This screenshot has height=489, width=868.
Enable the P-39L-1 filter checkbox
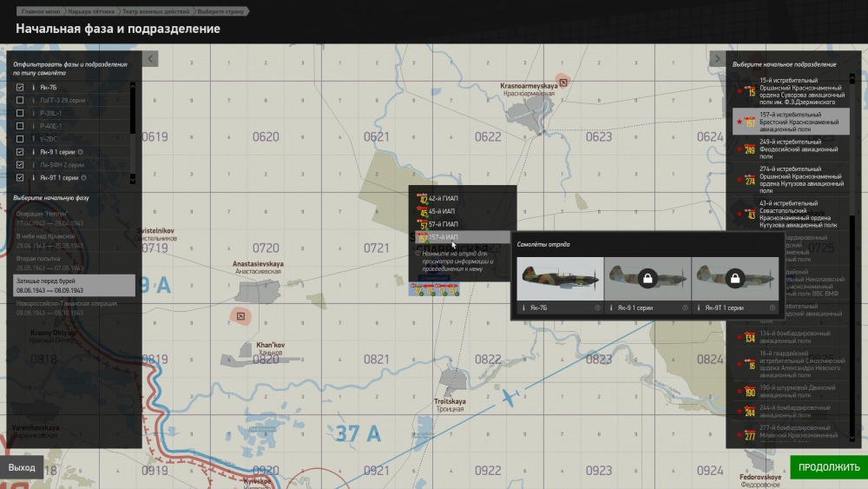[x=20, y=113]
